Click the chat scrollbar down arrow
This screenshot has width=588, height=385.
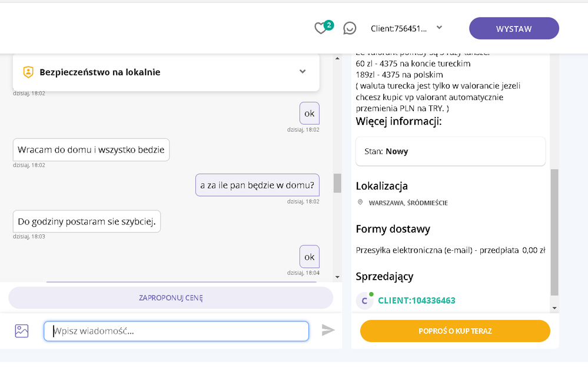pos(337,277)
